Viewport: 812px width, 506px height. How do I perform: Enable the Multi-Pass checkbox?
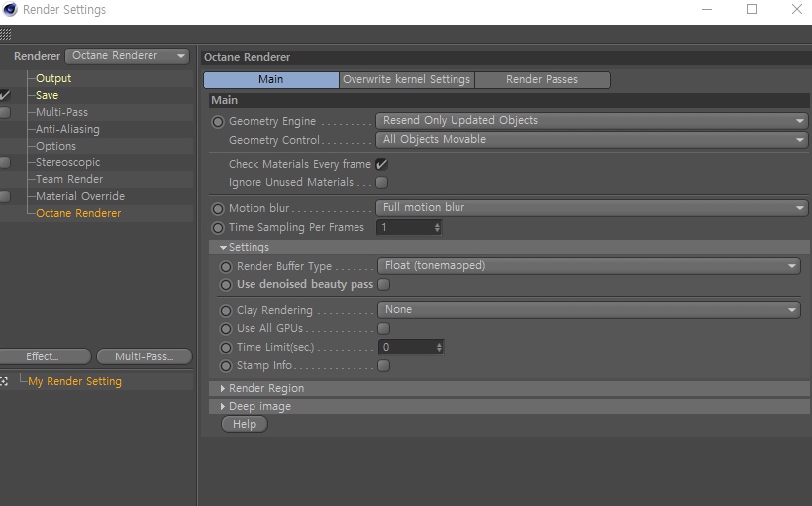(x=5, y=112)
